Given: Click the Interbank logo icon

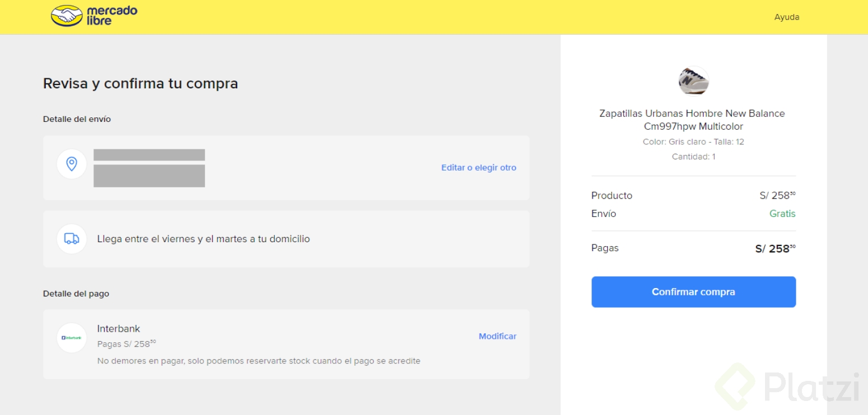Looking at the screenshot, I should 72,337.
